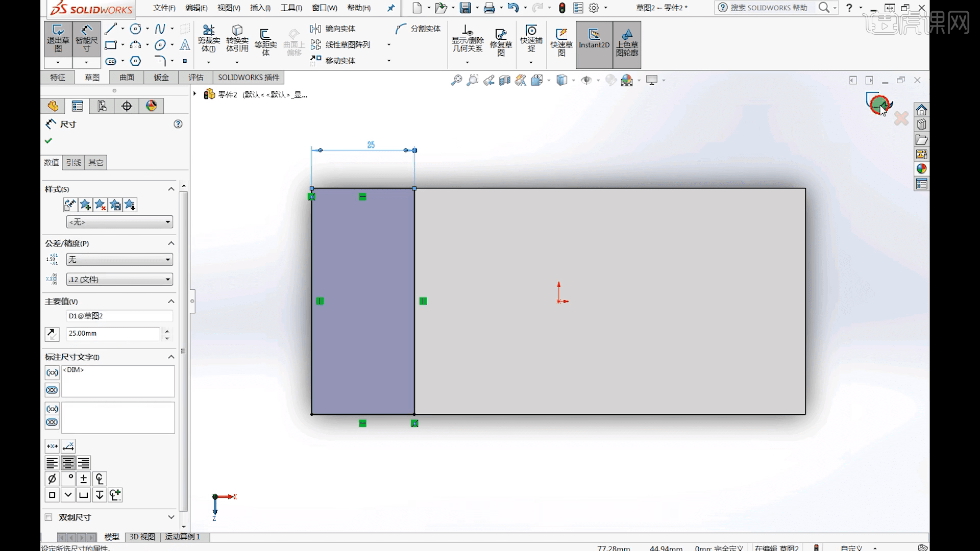Open the 插入 menu

(259, 8)
